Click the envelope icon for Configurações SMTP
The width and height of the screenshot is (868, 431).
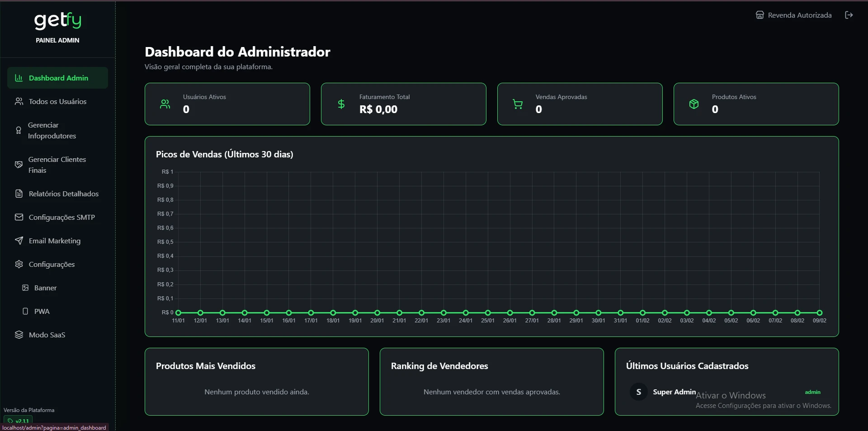click(19, 217)
